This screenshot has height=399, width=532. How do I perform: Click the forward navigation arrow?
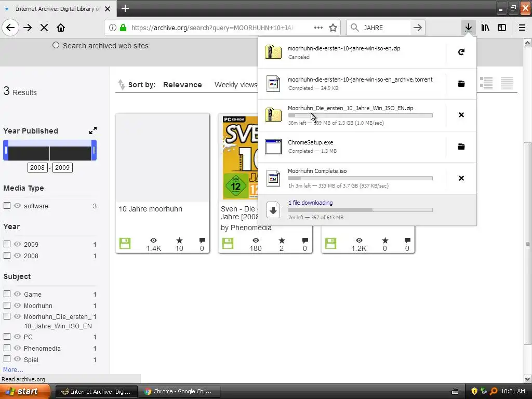(x=28, y=28)
